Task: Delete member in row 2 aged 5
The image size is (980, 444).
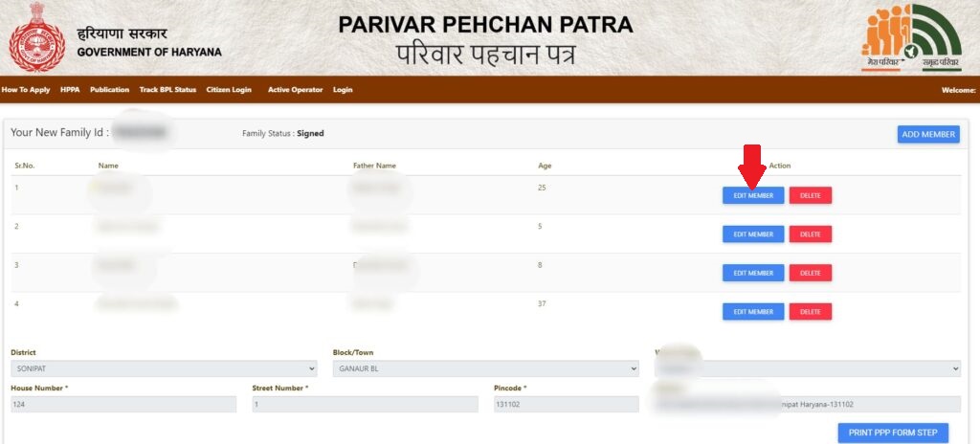Action: pos(810,234)
